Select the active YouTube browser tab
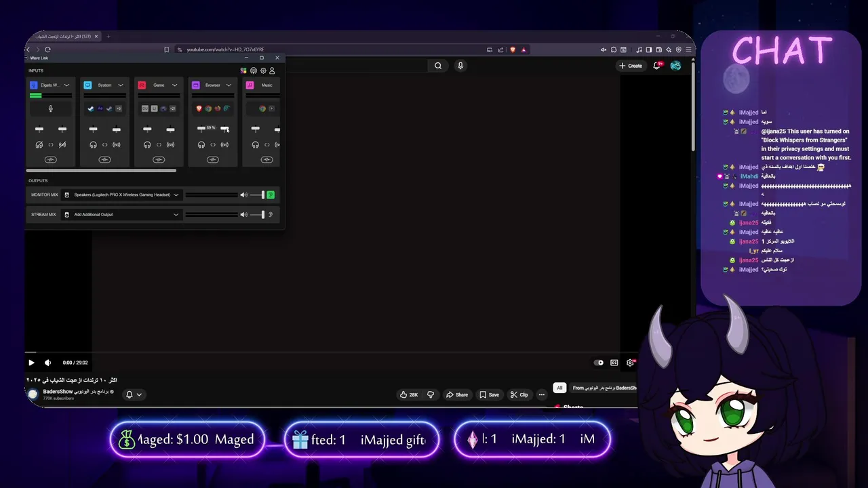The width and height of the screenshot is (868, 488). 62,36
